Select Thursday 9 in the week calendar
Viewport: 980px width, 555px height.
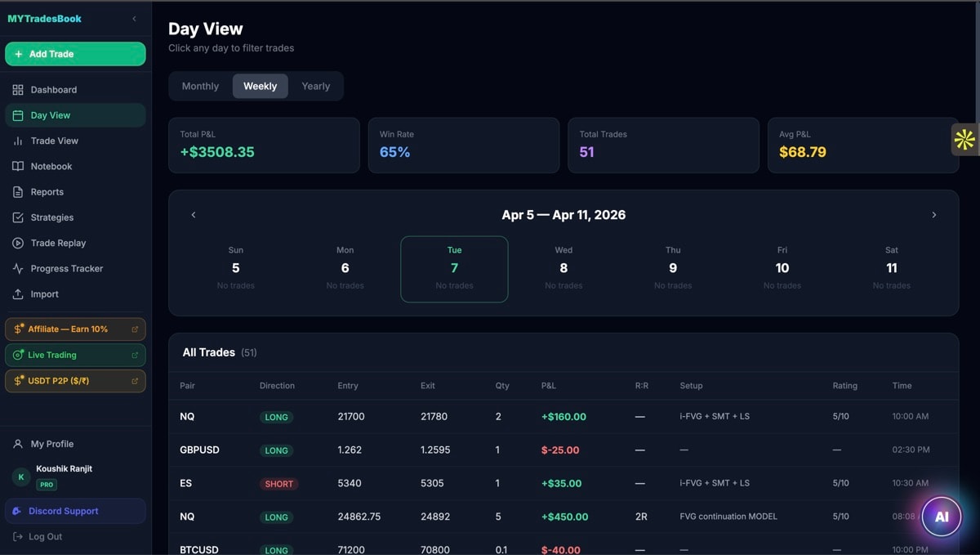tap(673, 269)
